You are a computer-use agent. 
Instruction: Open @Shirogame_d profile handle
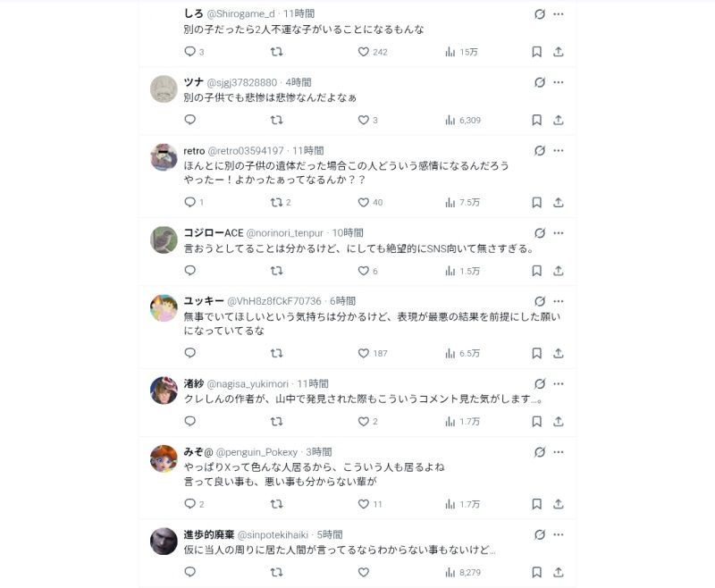click(x=241, y=14)
